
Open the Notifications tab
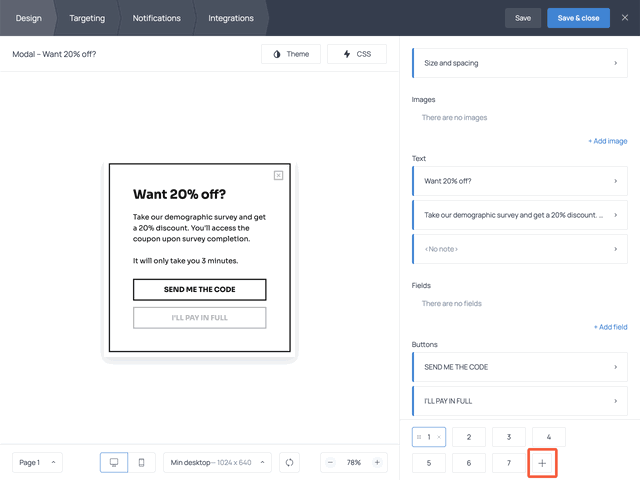pos(156,18)
